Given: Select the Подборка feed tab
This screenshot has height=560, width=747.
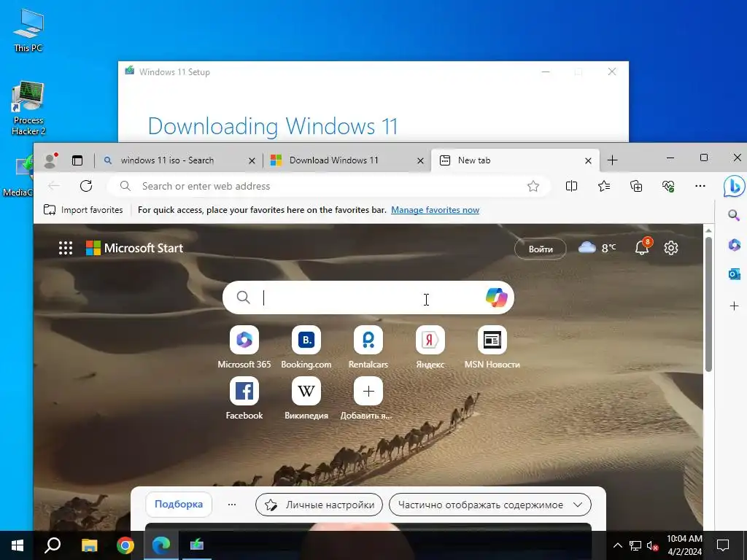Looking at the screenshot, I should (179, 505).
